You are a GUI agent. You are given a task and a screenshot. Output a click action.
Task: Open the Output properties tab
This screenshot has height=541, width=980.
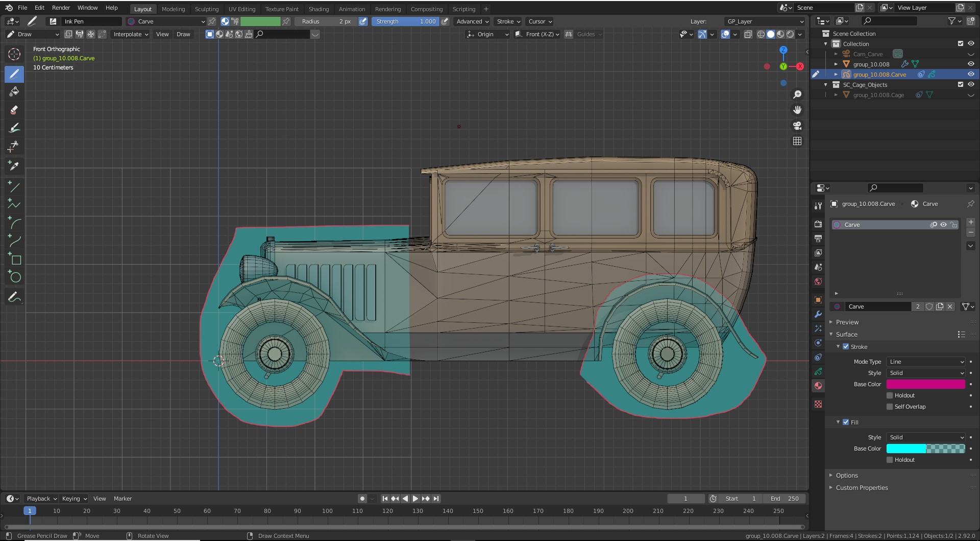pos(818,239)
